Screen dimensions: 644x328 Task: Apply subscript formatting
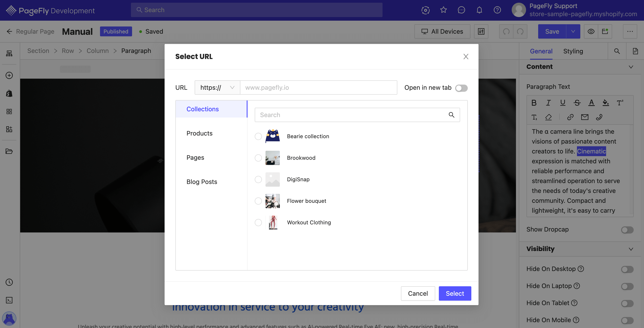tap(534, 117)
